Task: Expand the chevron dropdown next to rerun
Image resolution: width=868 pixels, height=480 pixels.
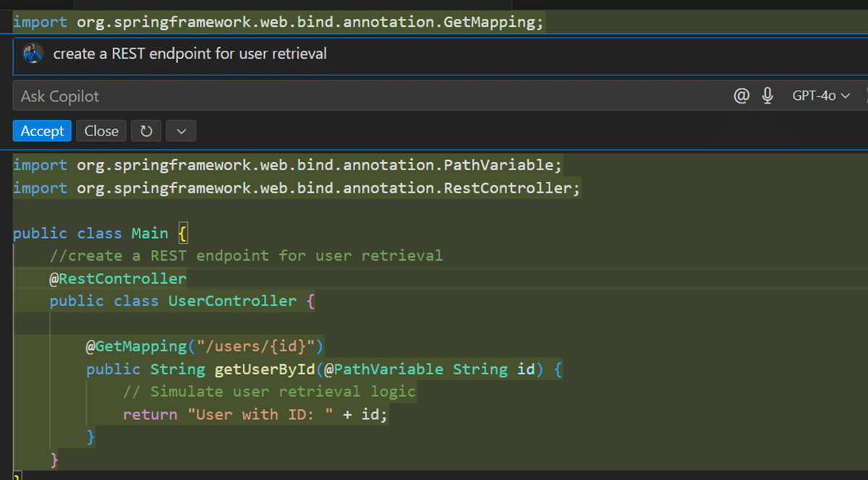Action: (x=181, y=131)
